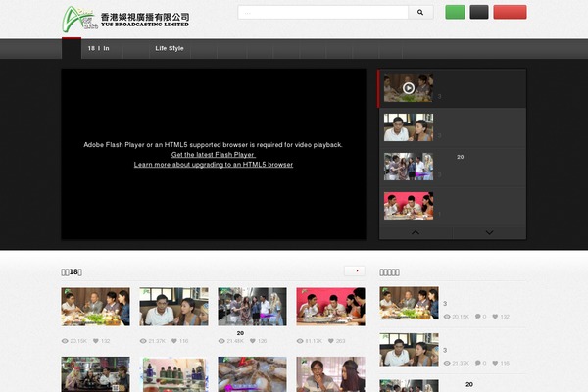Image resolution: width=588 pixels, height=392 pixels.
Task: Open the grid video thumbnail above 20.15K views
Action: click(96, 307)
